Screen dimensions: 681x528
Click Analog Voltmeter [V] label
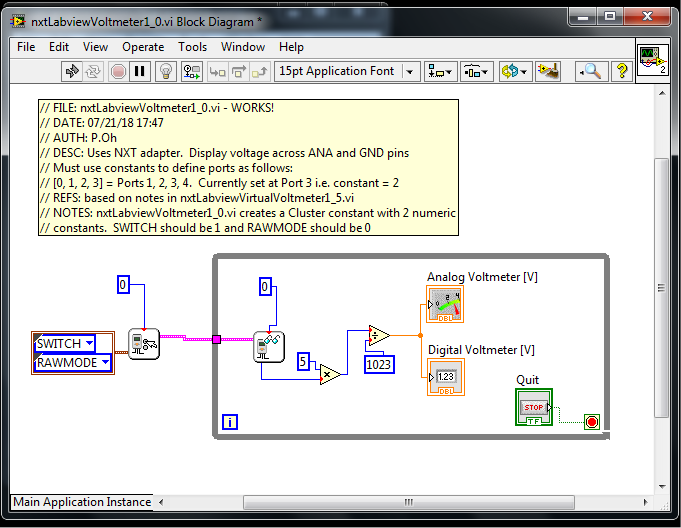[x=482, y=277]
